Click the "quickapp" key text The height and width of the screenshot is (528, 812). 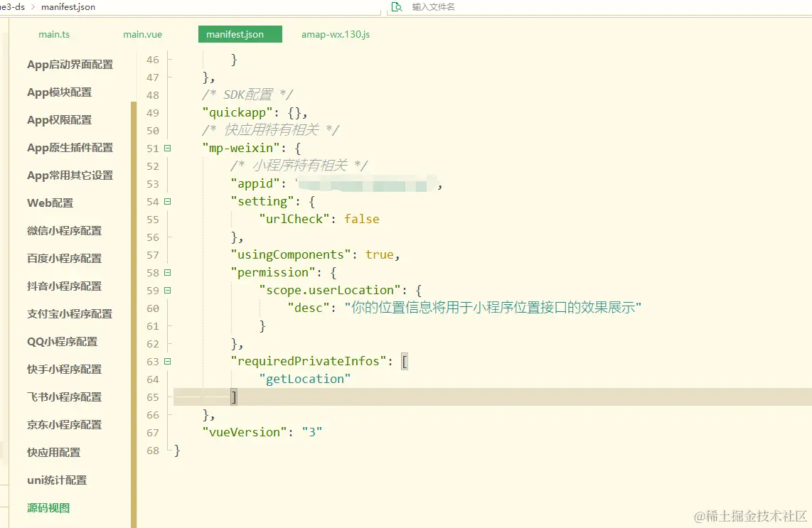237,113
